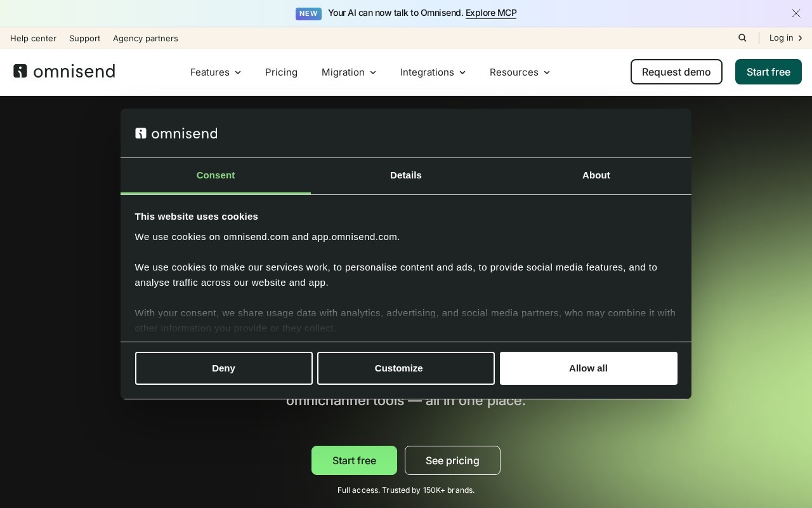Viewport: 812px width, 508px height.
Task: Click the Customize cookies button
Action: pos(406,368)
